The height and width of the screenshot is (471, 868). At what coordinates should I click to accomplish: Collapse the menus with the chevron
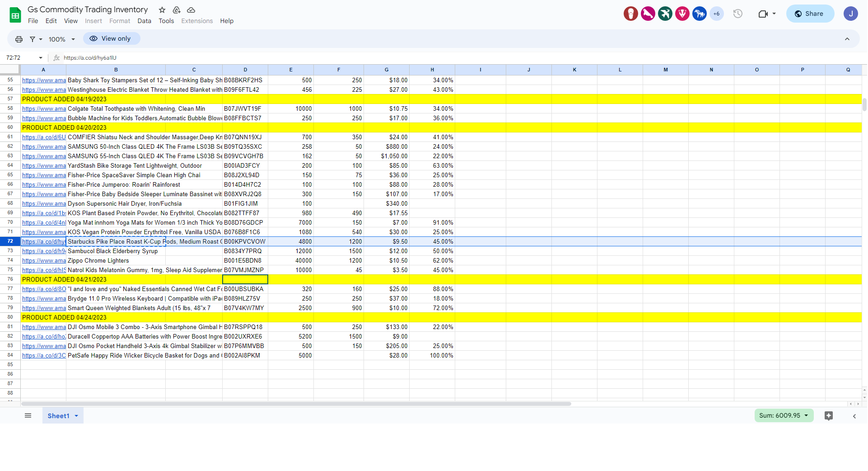click(x=847, y=39)
